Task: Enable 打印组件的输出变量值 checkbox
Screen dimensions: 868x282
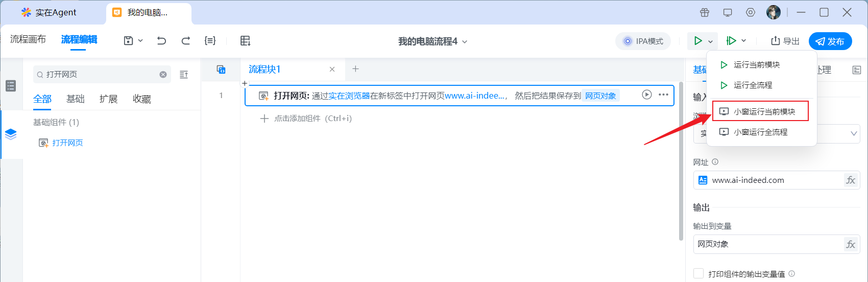Action: pyautogui.click(x=698, y=274)
